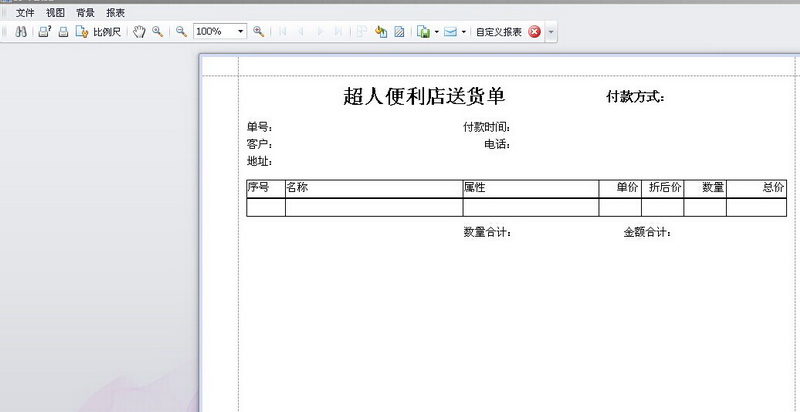800x412 pixels.
Task: Open the 报表 menu
Action: click(115, 13)
